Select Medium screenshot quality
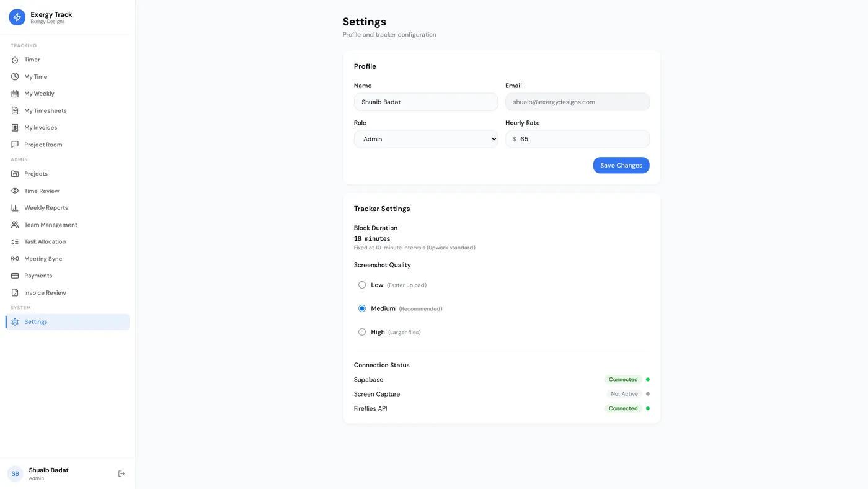 pyautogui.click(x=362, y=308)
